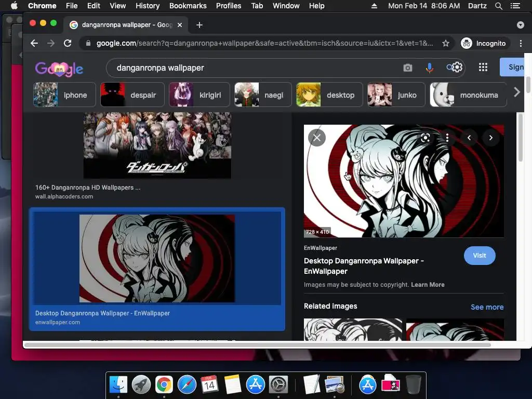Search by image using the camera icon
532x399 pixels.
408,68
